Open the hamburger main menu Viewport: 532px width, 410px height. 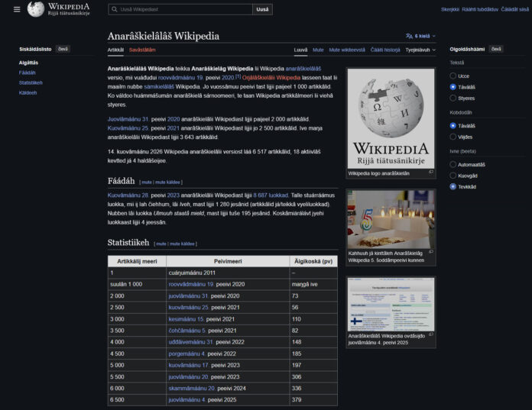point(17,9)
